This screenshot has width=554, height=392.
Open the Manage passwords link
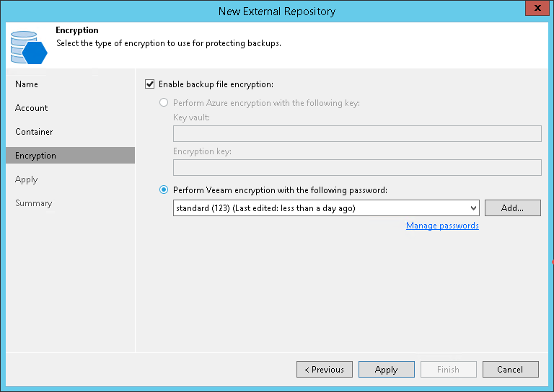(x=442, y=226)
